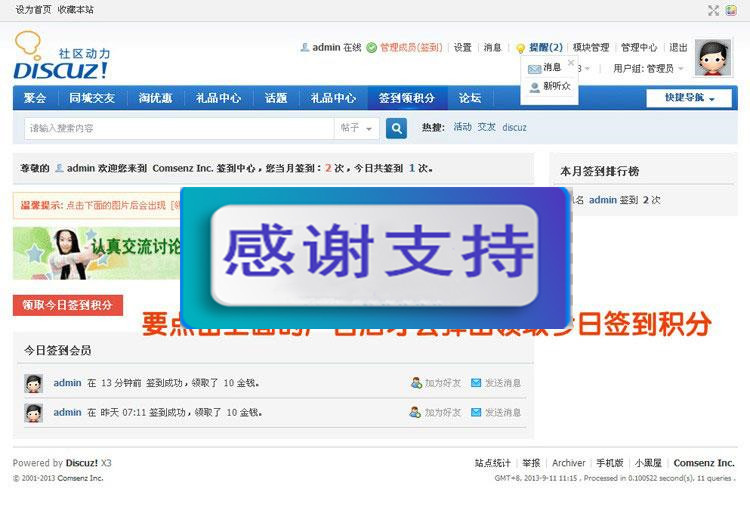Click the search keyword input field

point(180,128)
